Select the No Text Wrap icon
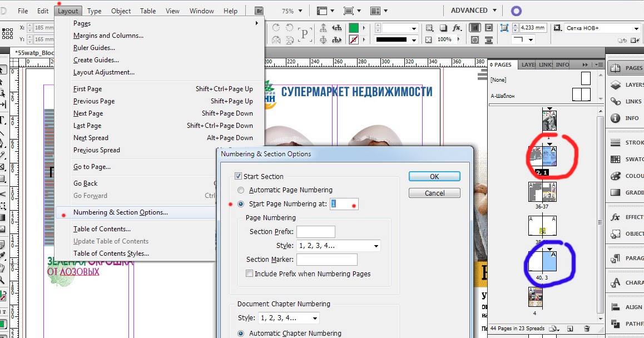Screen dimensions: 644x338 (475, 28)
